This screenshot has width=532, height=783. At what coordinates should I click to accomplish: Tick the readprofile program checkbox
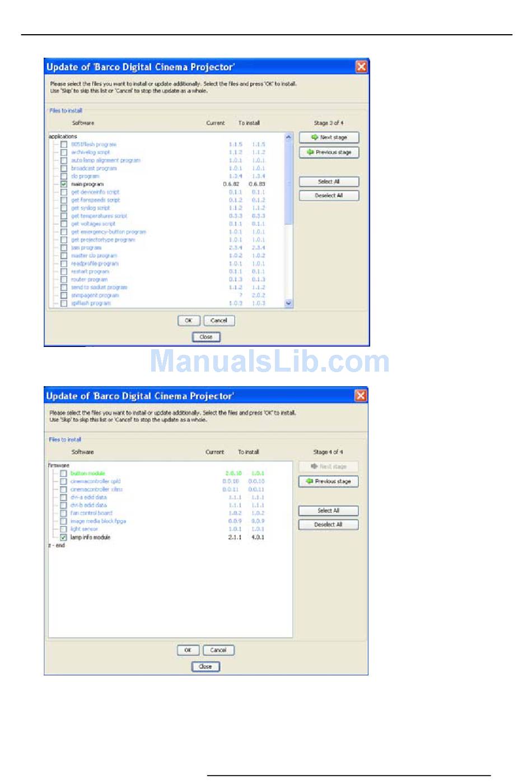pos(64,263)
